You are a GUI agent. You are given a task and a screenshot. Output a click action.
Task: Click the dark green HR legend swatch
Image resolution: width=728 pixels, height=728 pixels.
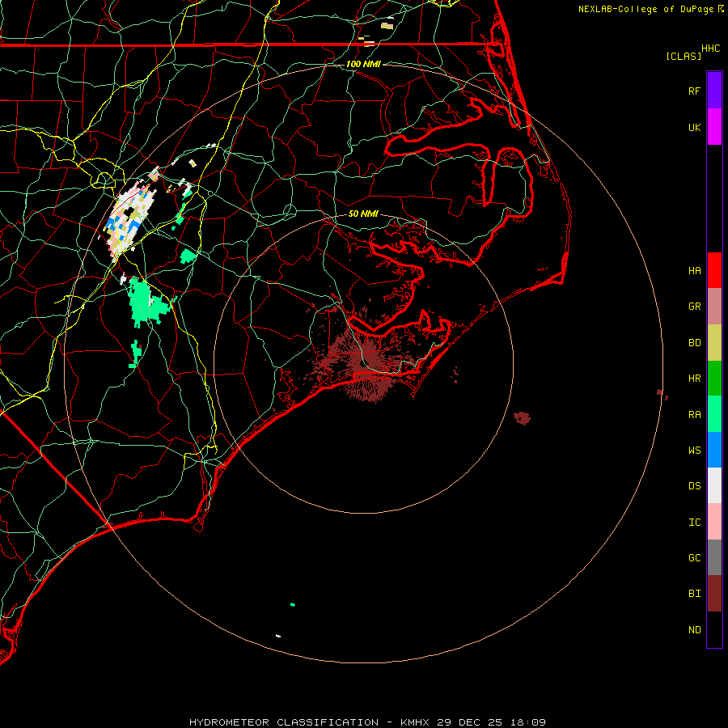point(714,379)
